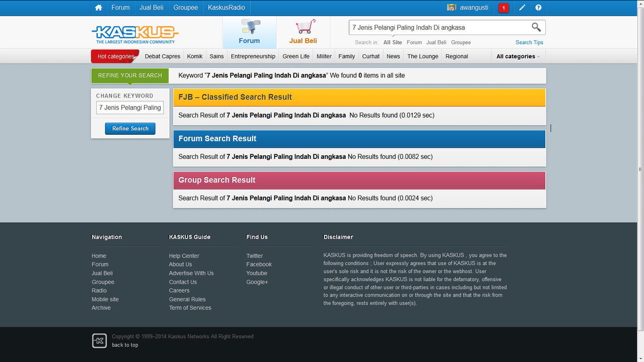644x362 pixels.
Task: Click the magnifier search icon
Action: tap(536, 27)
